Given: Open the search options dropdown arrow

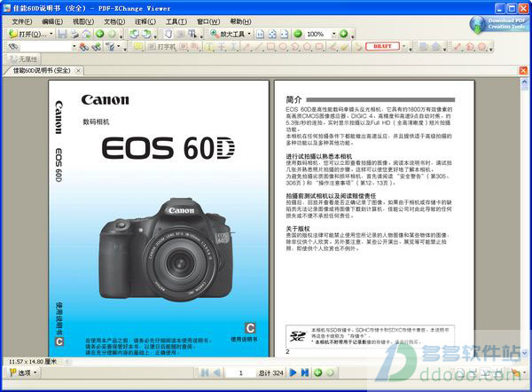Looking at the screenshot, I should point(119,47).
